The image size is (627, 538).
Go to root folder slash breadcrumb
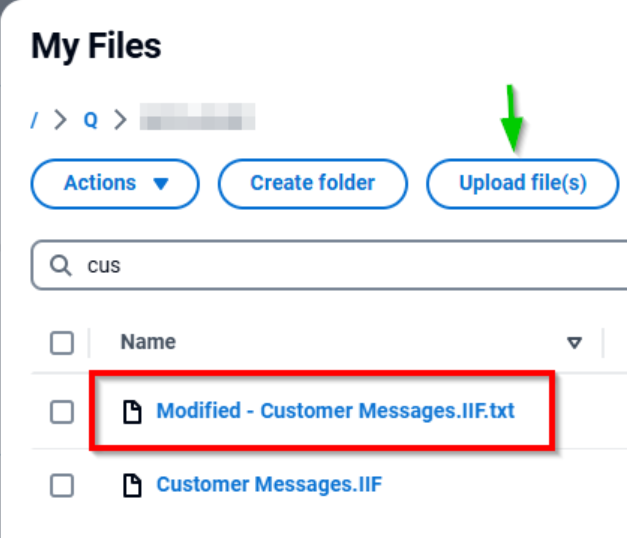coord(34,121)
